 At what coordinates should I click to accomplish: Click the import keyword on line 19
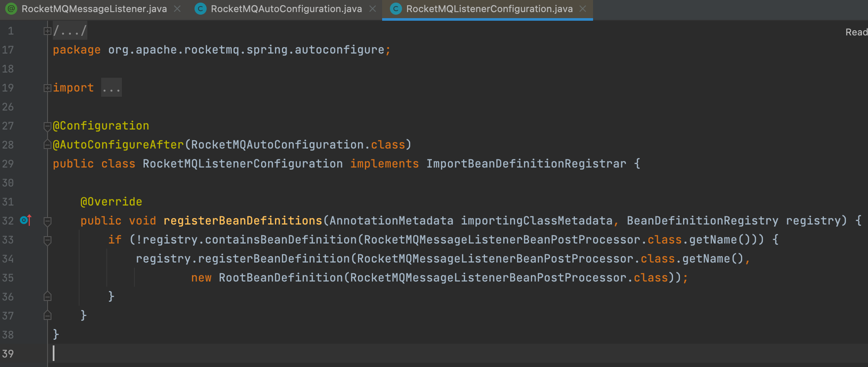(73, 88)
